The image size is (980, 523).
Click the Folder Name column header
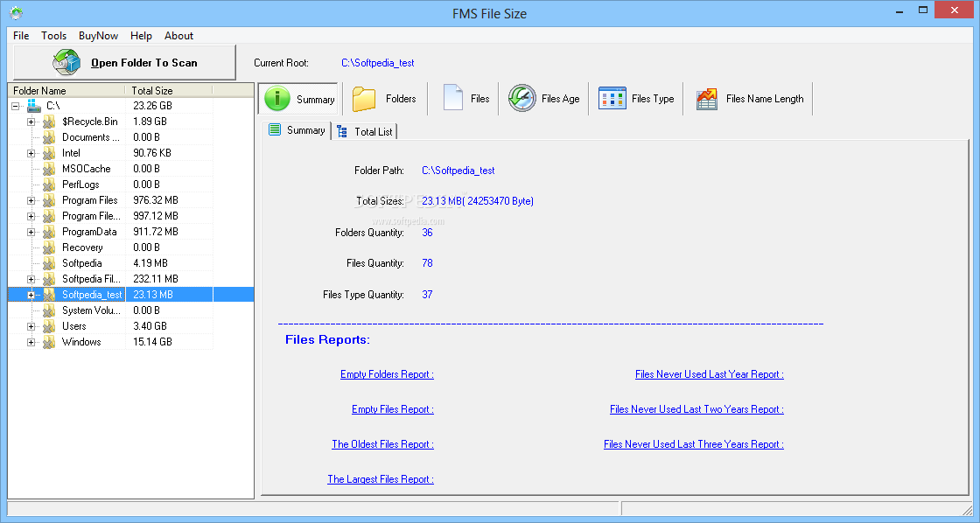pyautogui.click(x=66, y=90)
